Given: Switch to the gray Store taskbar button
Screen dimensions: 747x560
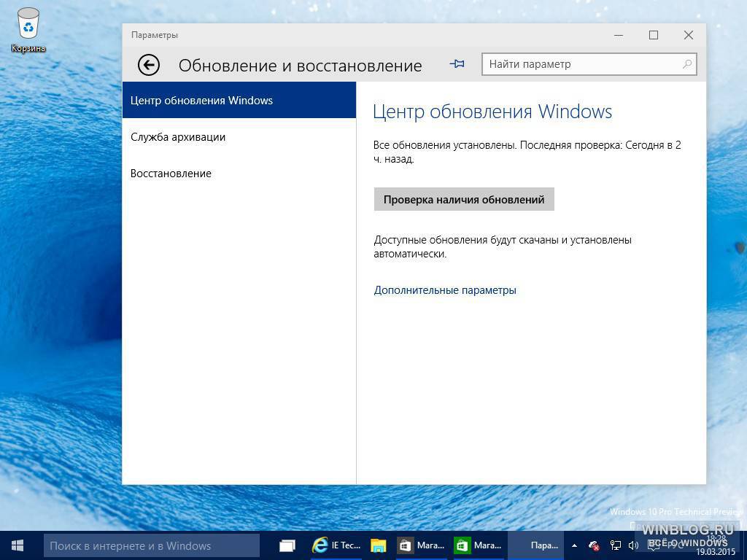Looking at the screenshot, I should (422, 545).
